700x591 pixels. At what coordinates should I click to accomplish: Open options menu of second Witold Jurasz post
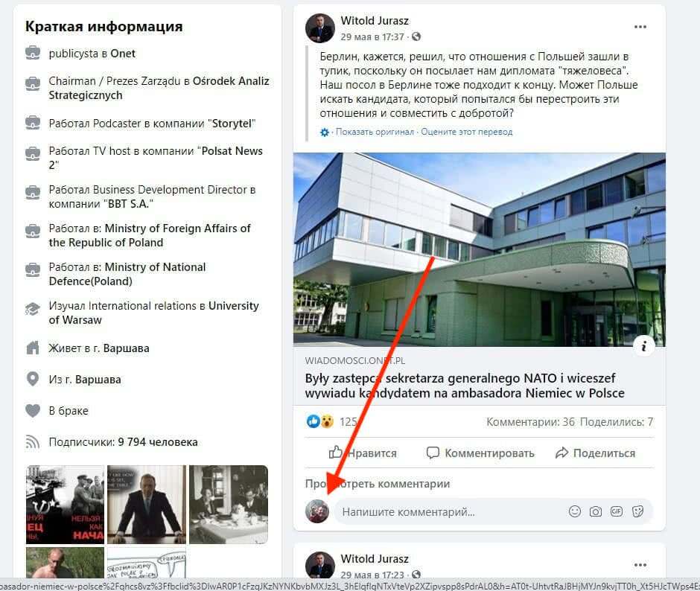[640, 565]
